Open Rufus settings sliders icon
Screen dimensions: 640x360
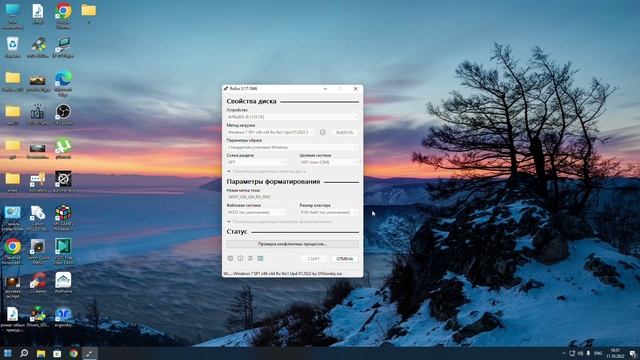[x=250, y=258]
